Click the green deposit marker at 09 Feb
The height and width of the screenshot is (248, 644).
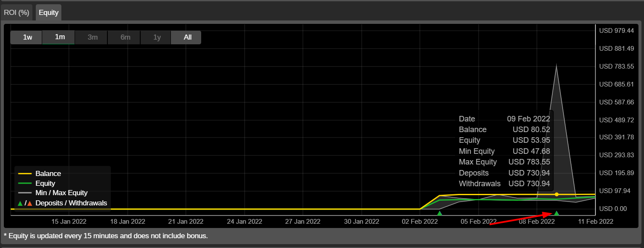[556, 213]
